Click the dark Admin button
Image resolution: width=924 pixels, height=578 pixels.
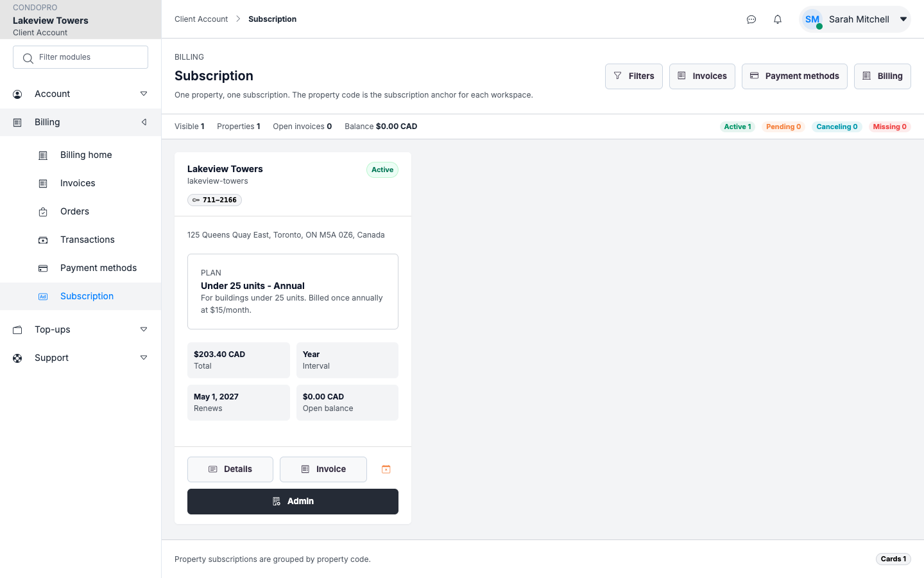(293, 502)
